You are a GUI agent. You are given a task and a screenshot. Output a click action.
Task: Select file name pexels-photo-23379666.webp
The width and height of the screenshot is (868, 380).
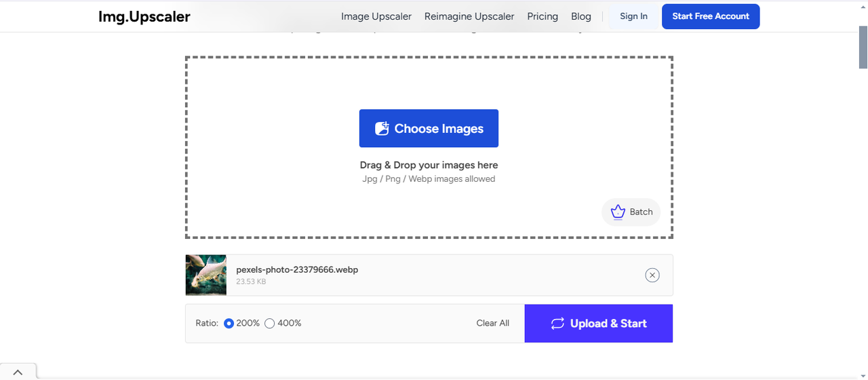297,269
